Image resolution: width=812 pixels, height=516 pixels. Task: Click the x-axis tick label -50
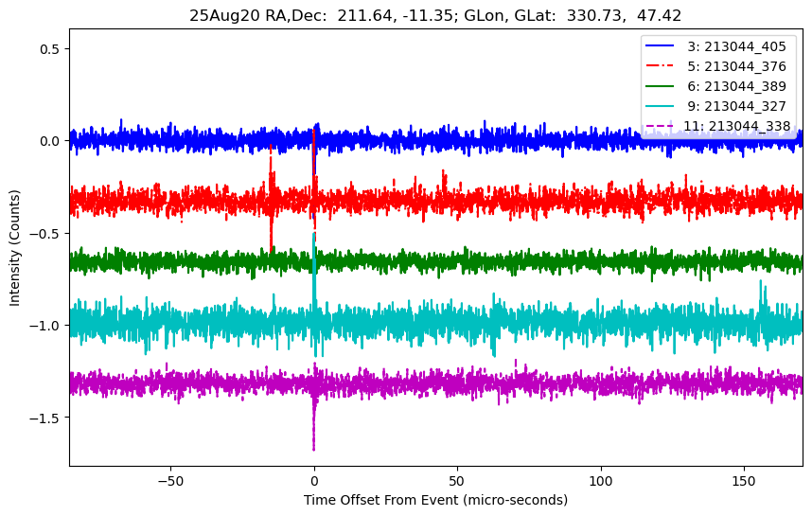tap(170, 481)
